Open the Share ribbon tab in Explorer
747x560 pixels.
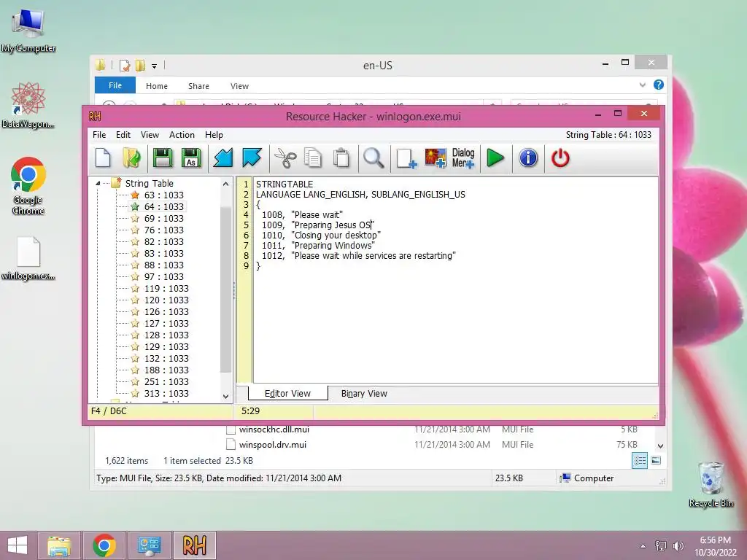coord(198,86)
